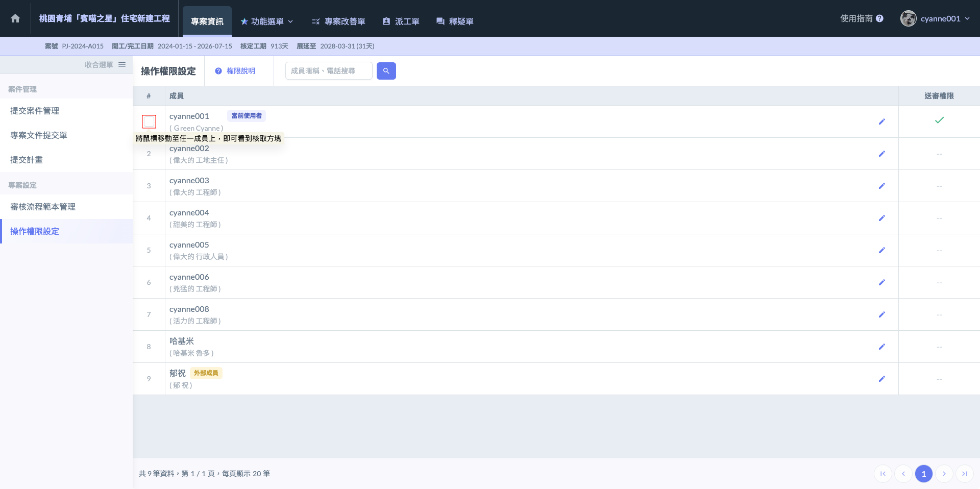Go to the home icon
This screenshot has width=980, height=489.
pyautogui.click(x=15, y=18)
